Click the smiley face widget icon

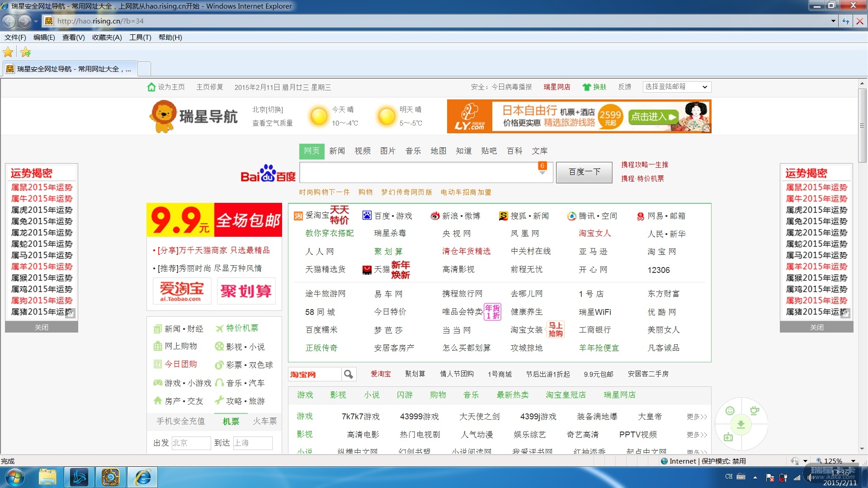pyautogui.click(x=730, y=411)
